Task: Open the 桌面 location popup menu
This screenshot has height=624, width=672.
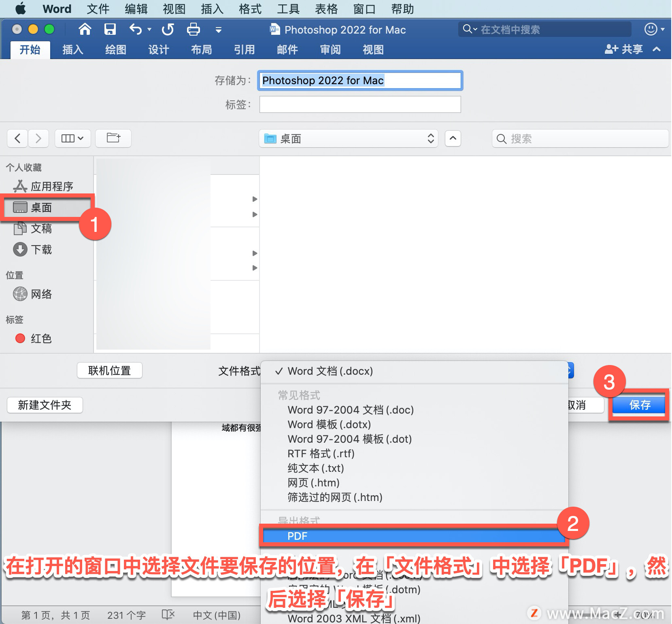Action: [x=349, y=139]
